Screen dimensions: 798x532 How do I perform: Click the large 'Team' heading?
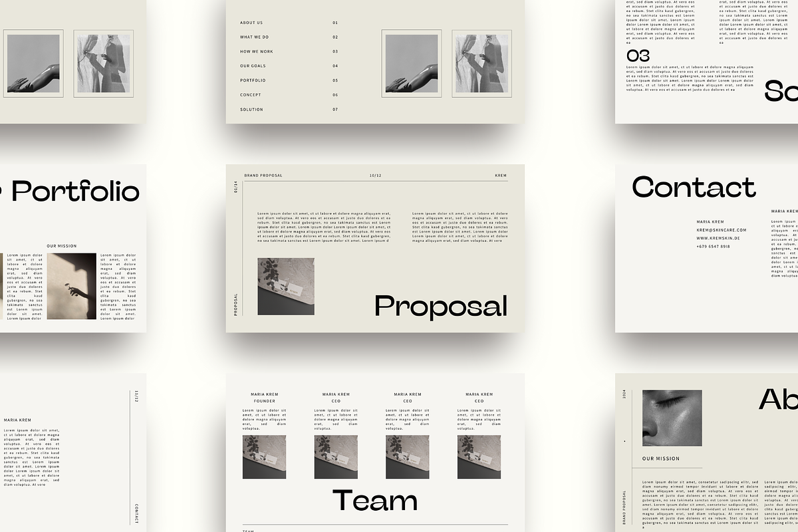[x=375, y=501]
